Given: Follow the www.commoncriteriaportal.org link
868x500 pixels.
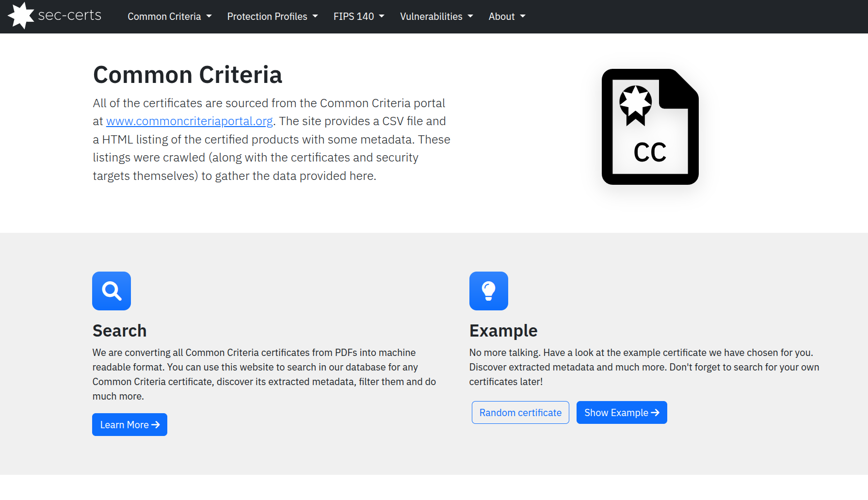Looking at the screenshot, I should point(190,121).
